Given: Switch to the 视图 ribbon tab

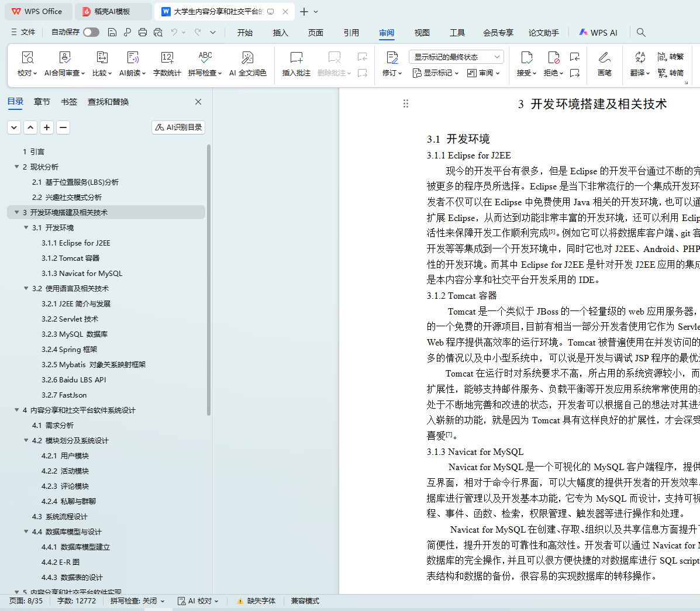Looking at the screenshot, I should (x=422, y=33).
